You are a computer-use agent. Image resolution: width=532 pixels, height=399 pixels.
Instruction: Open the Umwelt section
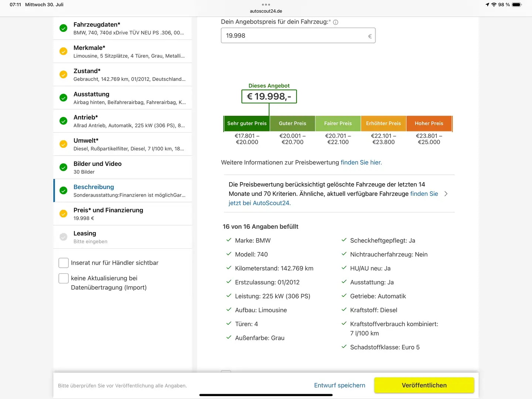pyautogui.click(x=123, y=144)
